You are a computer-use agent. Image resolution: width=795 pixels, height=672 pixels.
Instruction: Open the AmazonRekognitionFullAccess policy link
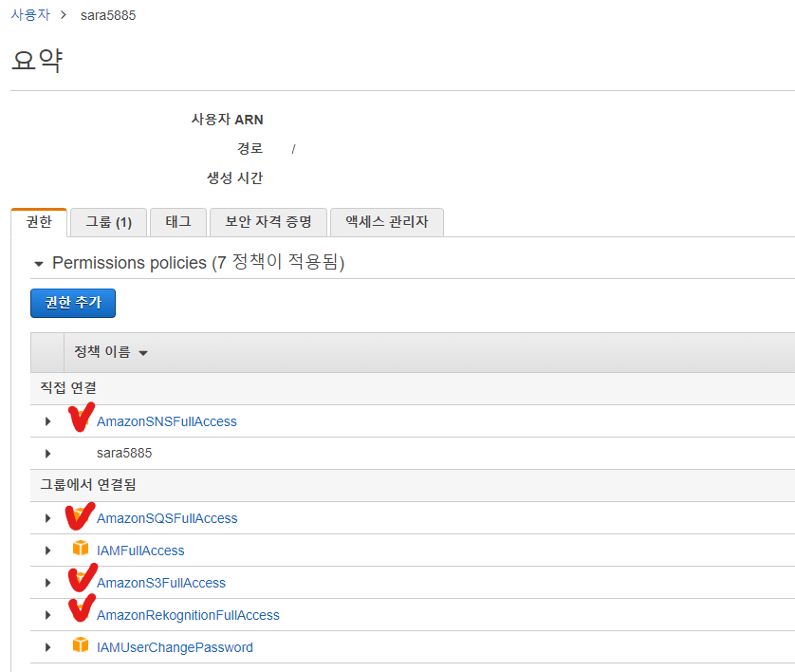pyautogui.click(x=188, y=615)
